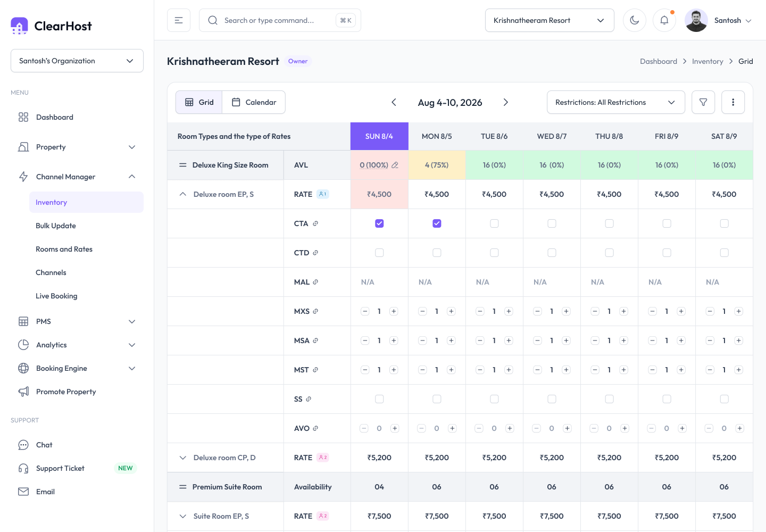Image resolution: width=766 pixels, height=532 pixels.
Task: Click Inventory breadcrumb link
Action: tap(707, 61)
